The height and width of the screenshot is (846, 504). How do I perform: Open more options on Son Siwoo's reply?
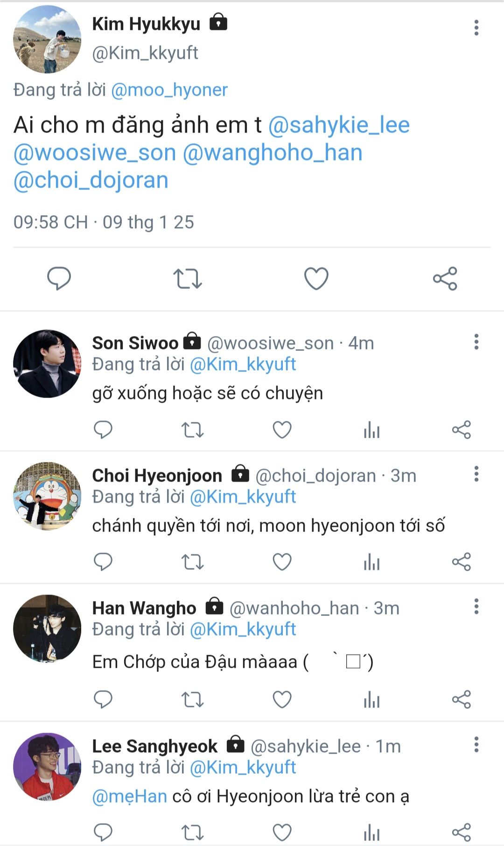pos(476,342)
